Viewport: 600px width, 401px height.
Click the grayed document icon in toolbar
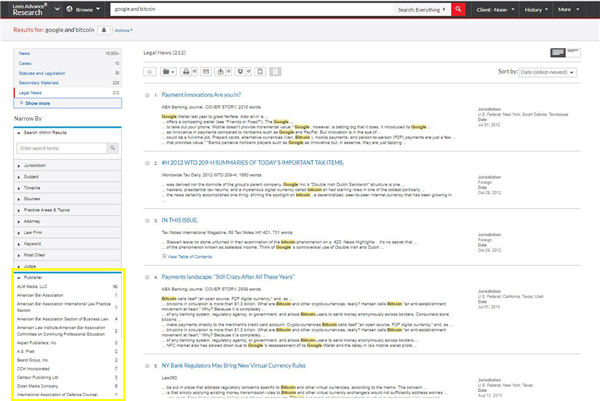point(275,72)
